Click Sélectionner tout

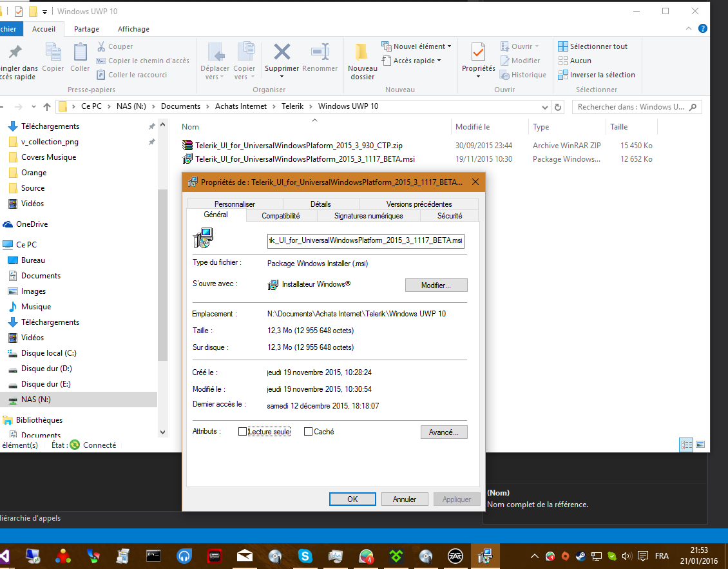coord(593,46)
